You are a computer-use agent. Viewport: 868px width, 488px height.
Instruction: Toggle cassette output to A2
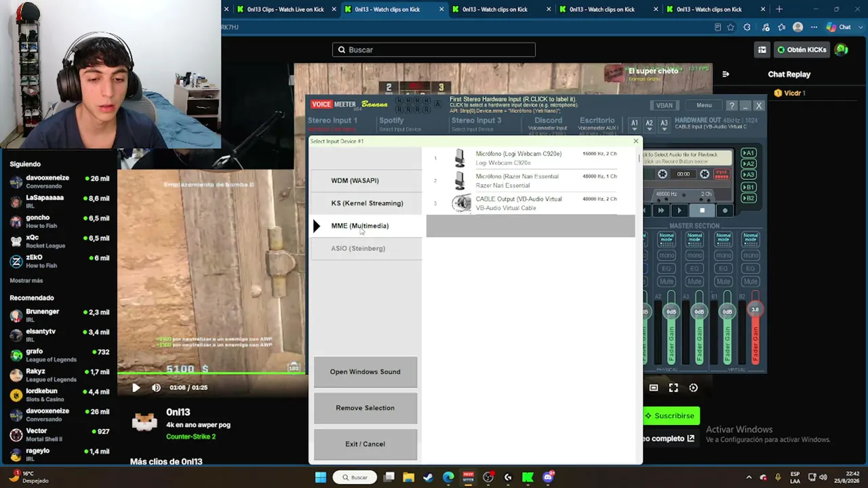[x=749, y=164]
